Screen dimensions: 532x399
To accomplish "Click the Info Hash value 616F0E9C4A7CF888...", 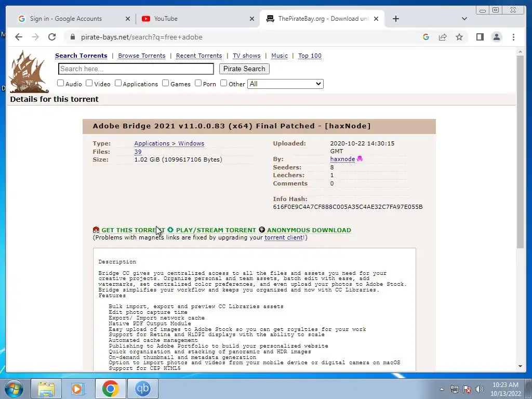I will 348,207.
